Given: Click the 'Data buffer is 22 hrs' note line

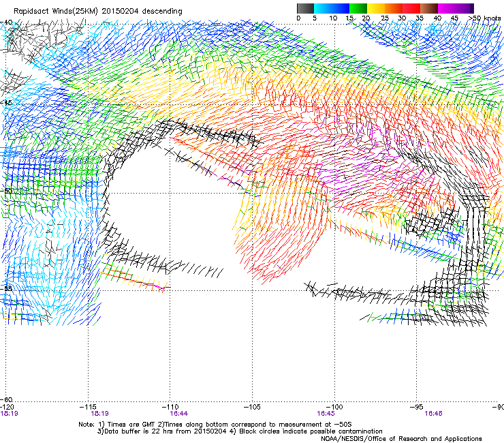Looking at the screenshot, I should pos(240,431).
